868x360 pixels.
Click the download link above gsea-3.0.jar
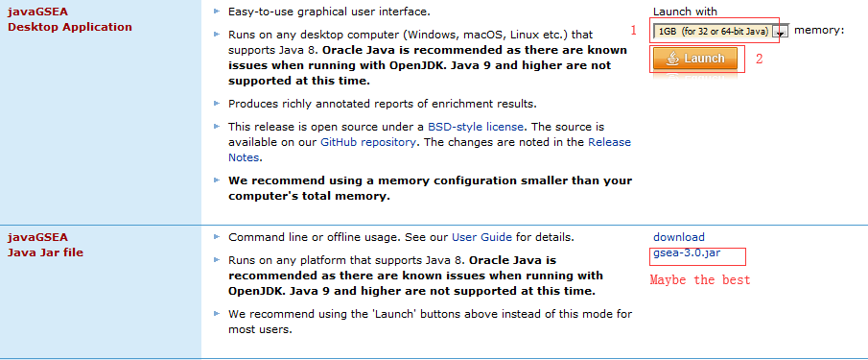click(679, 238)
